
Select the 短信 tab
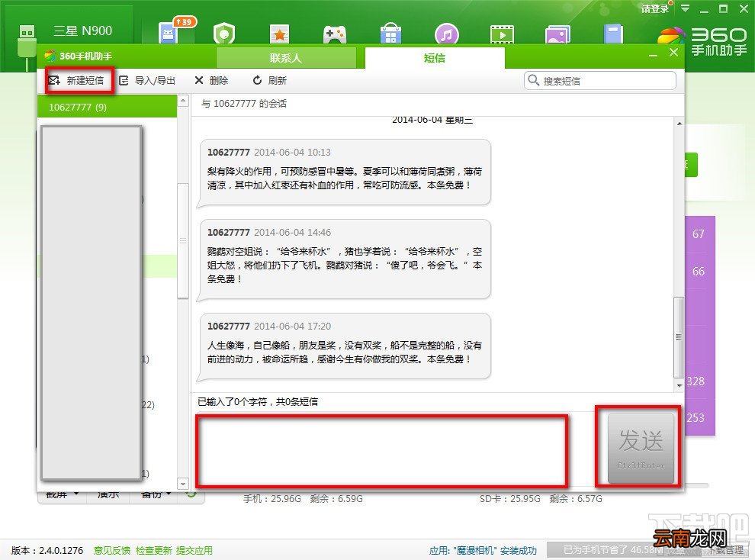pyautogui.click(x=435, y=58)
